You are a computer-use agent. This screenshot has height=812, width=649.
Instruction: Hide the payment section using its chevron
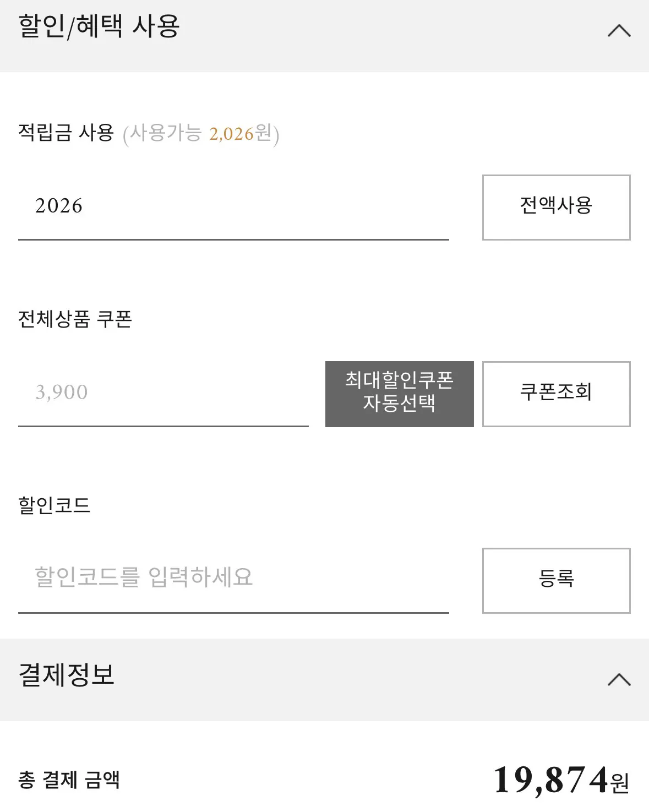click(x=619, y=680)
